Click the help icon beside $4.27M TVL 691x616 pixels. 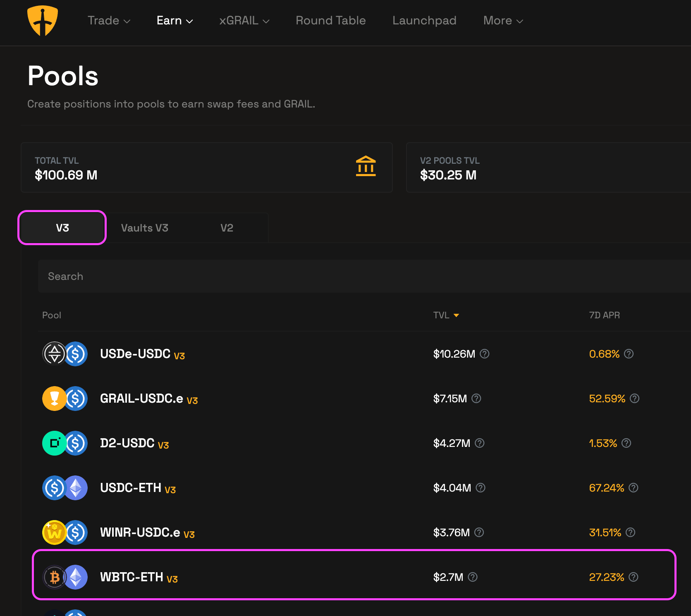[x=480, y=443]
